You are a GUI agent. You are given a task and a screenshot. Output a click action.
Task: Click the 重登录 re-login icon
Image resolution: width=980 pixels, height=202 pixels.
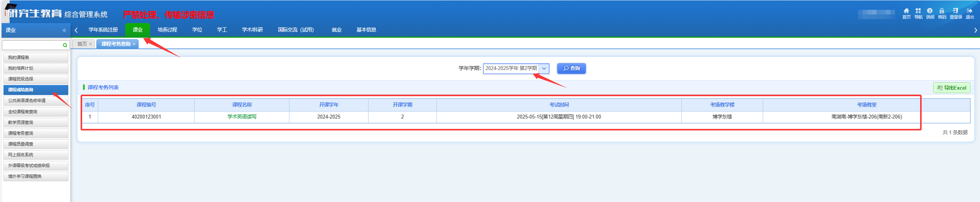pos(955,11)
